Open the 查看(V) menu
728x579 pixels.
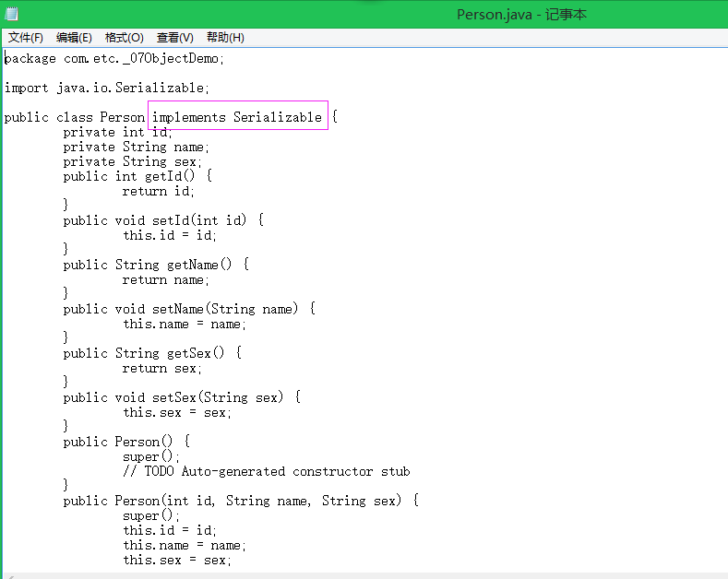click(x=174, y=38)
